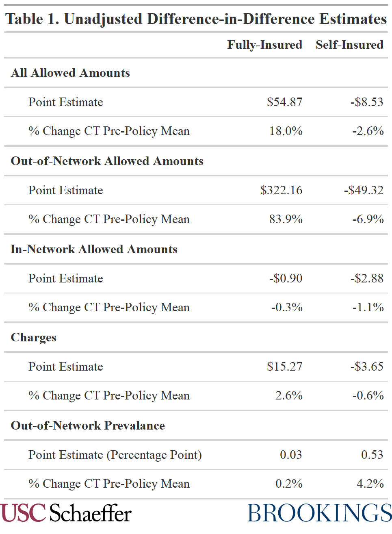This screenshot has height=534, width=392.
Task: Click the -$0.90 in-network estimate
Action: 286,278
